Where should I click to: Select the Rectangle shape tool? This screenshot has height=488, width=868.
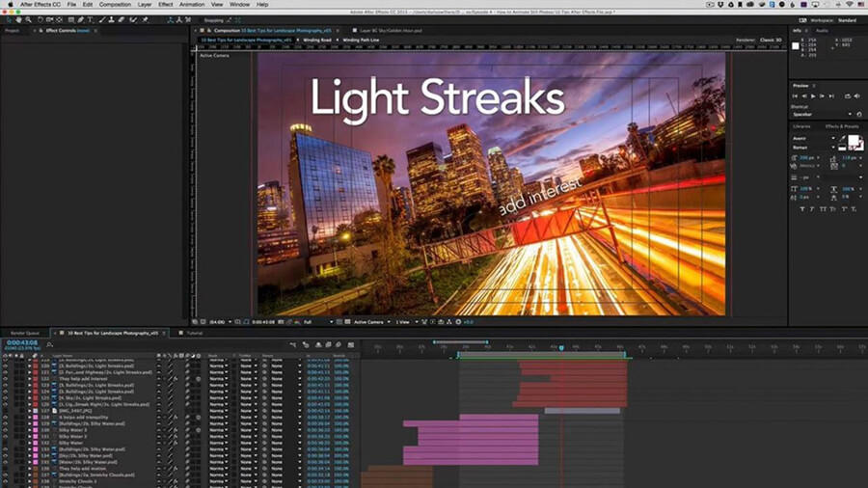[70, 20]
